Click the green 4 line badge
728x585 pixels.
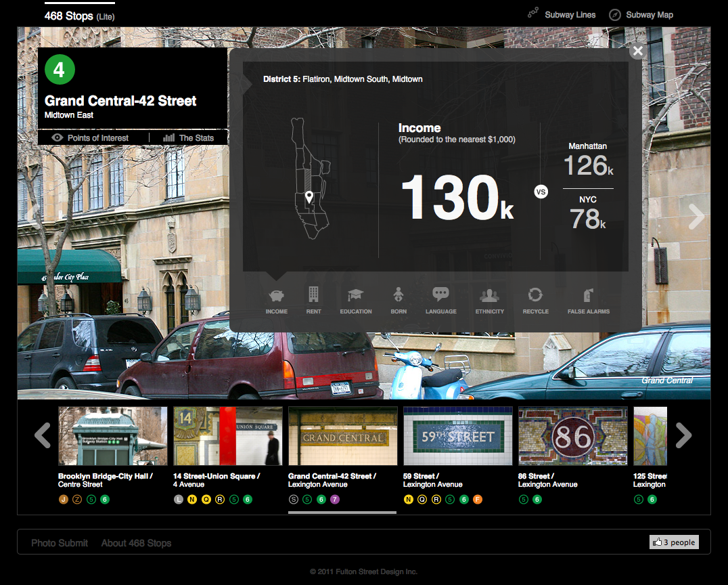click(x=60, y=70)
